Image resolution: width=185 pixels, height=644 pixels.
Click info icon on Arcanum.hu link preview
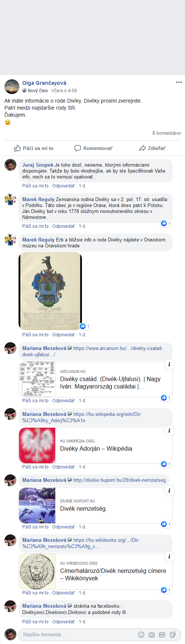pyautogui.click(x=169, y=364)
